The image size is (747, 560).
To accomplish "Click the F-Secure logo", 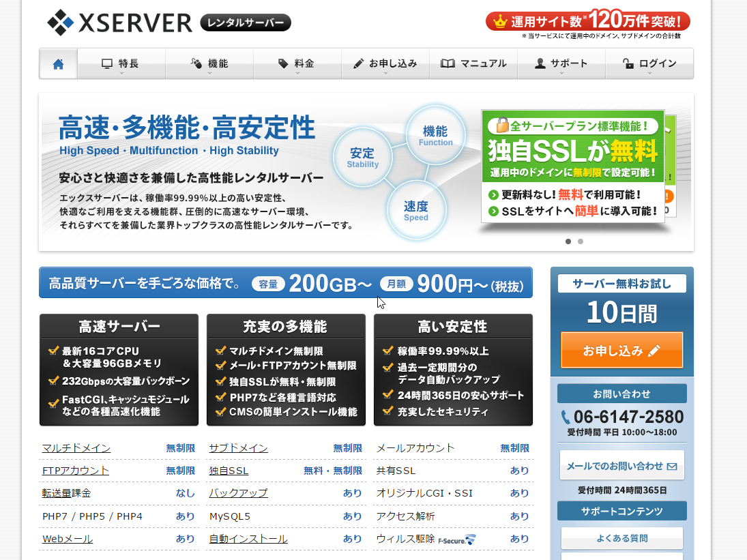I will point(456,540).
